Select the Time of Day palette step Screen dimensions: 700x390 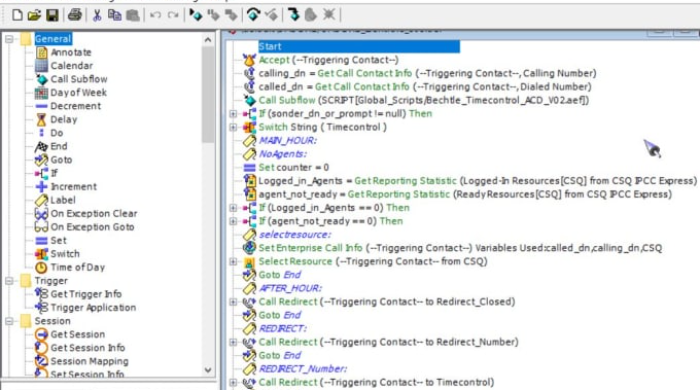[x=77, y=267]
